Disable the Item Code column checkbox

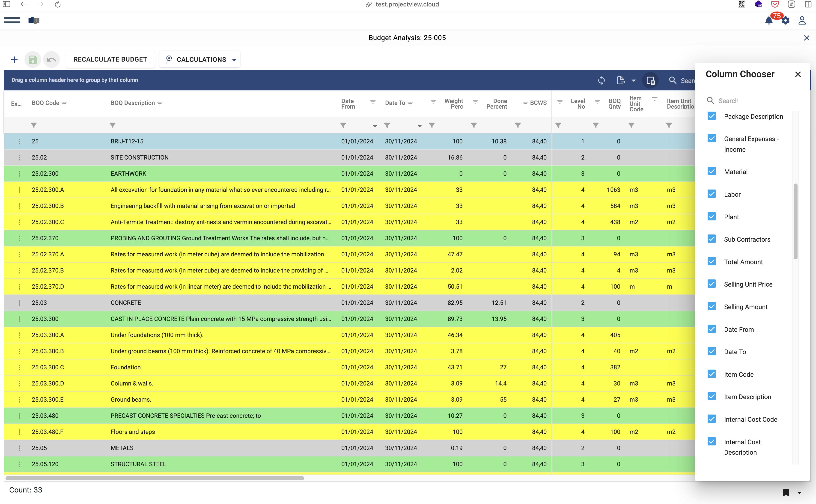click(x=712, y=374)
